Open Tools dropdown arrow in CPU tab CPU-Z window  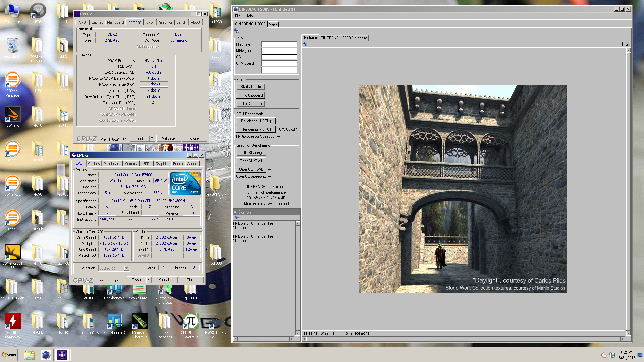(149, 280)
